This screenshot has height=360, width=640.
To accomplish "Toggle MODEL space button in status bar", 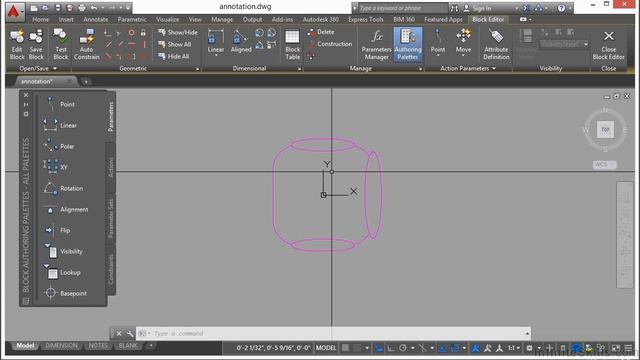I will pos(326,348).
